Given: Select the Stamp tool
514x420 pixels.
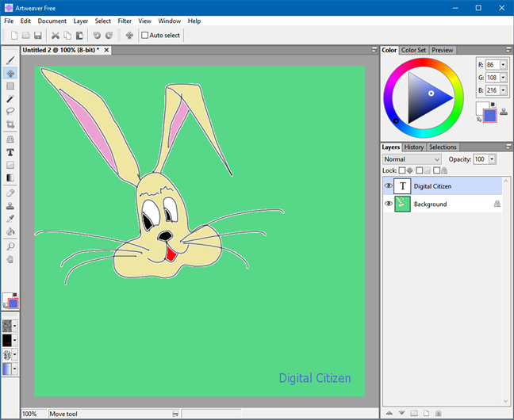Looking at the screenshot, I should coord(10,206).
